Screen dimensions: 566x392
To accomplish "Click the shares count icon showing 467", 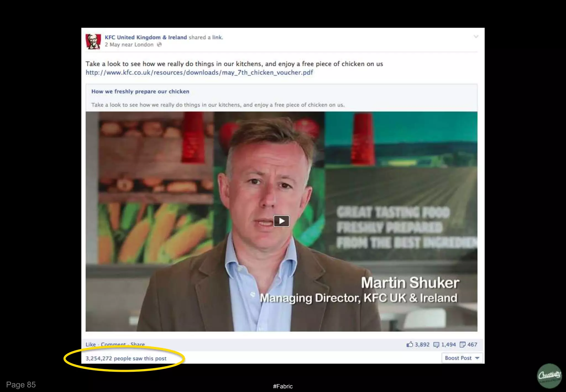I will 462,344.
